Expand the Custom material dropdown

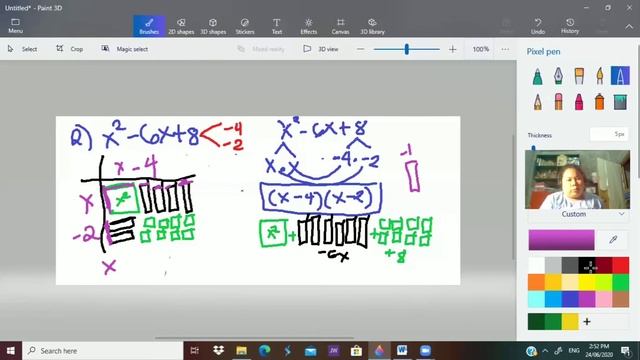577,214
